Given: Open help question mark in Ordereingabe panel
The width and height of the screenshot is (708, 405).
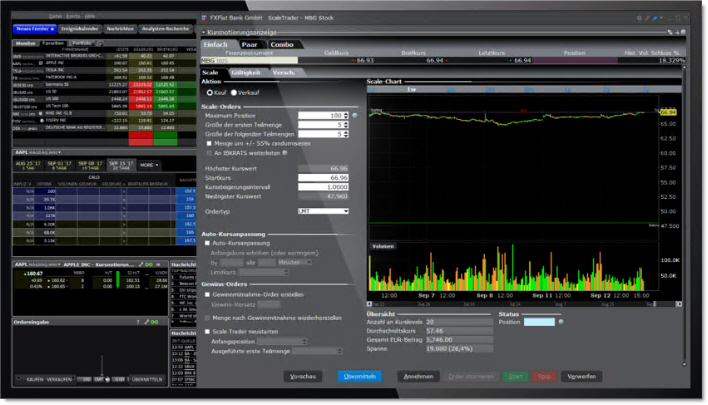Looking at the screenshot, I should coord(137,321).
